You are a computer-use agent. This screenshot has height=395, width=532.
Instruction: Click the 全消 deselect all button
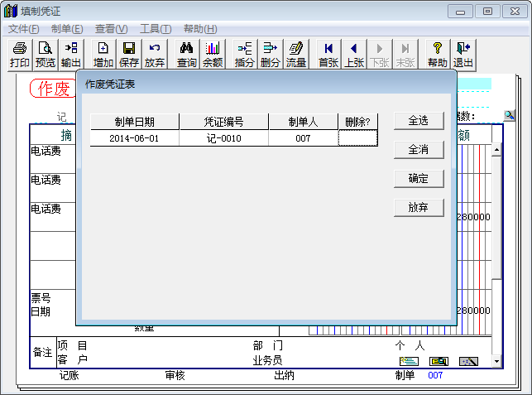[419, 149]
